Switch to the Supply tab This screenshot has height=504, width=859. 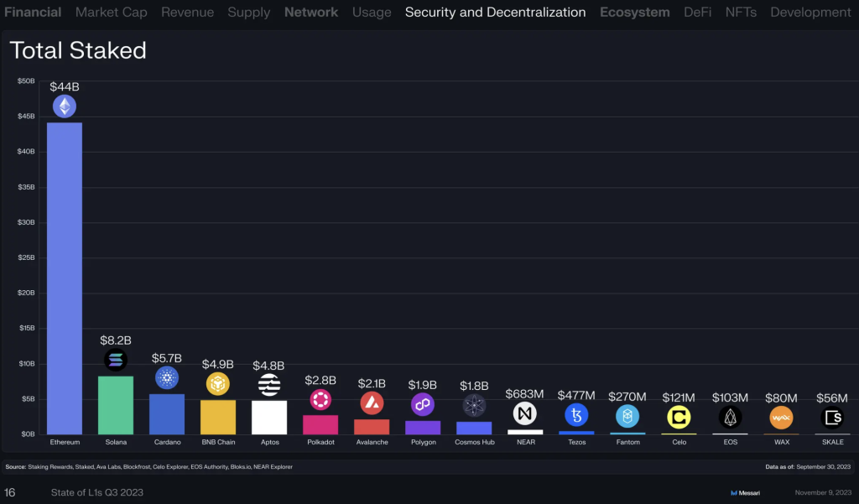(x=248, y=12)
